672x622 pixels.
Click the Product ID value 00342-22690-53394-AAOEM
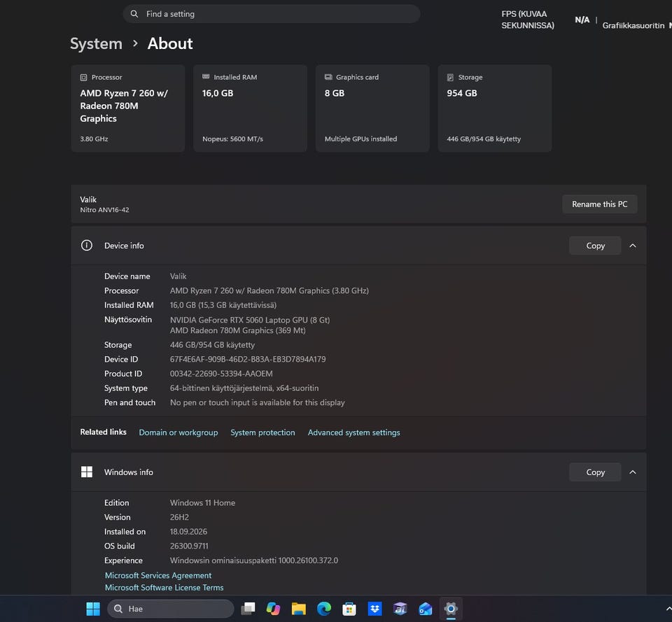[221, 374]
